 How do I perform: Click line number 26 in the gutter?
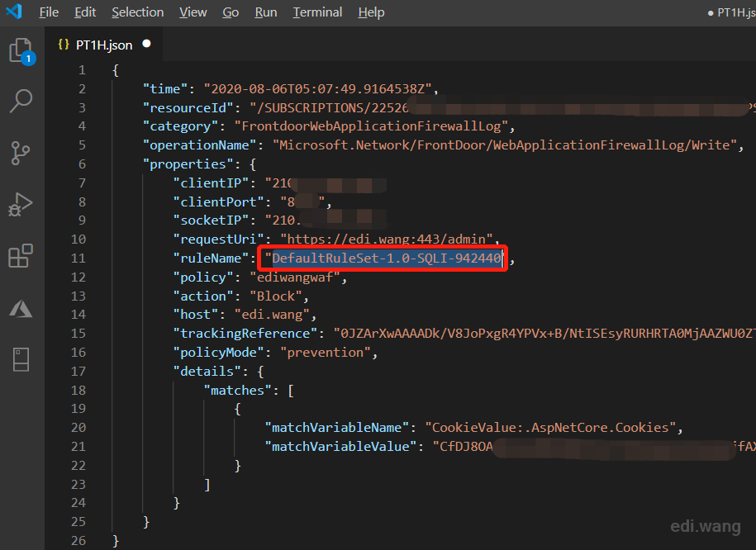tap(78, 541)
